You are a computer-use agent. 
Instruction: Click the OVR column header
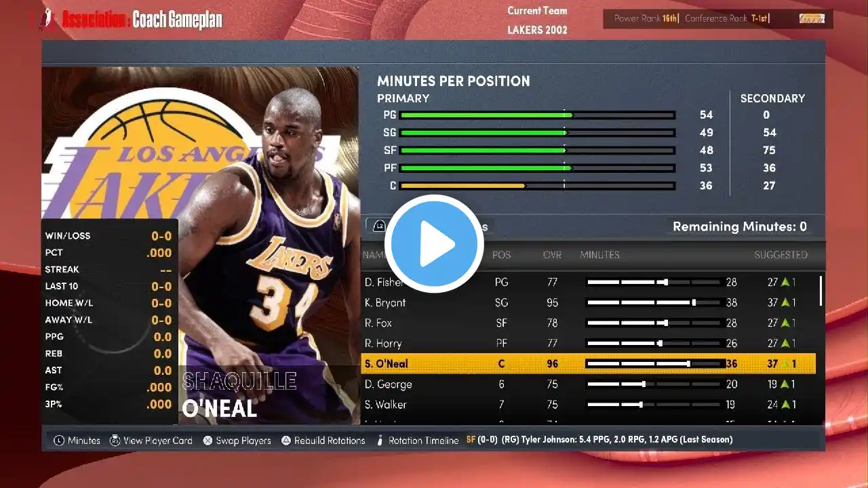(552, 255)
